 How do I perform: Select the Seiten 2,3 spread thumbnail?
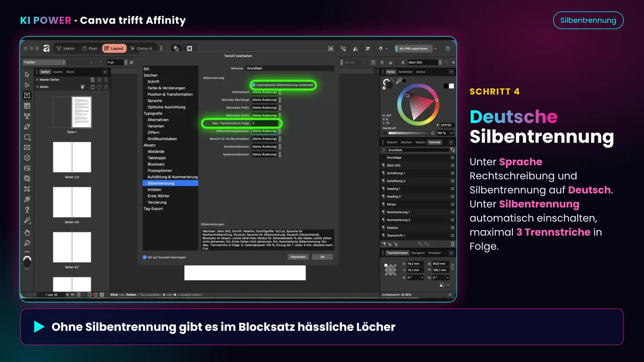pyautogui.click(x=72, y=157)
